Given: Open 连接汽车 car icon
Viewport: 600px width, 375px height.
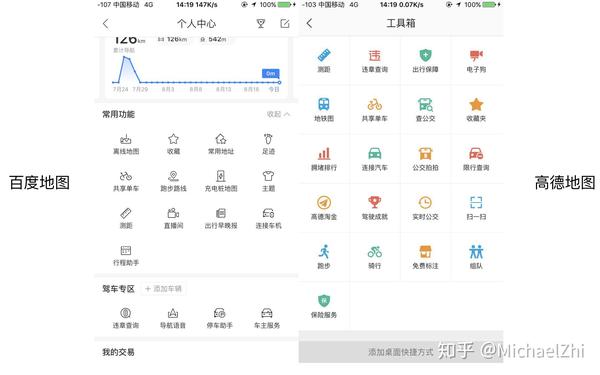Looking at the screenshot, I should (375, 159).
